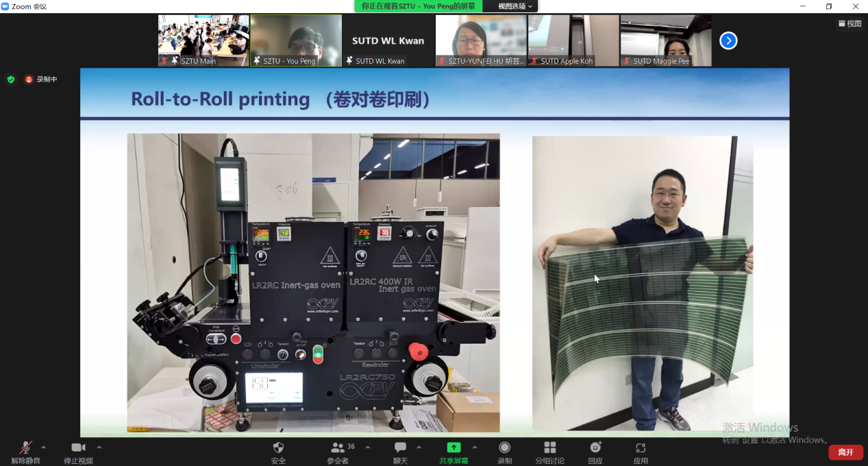Image resolution: width=868 pixels, height=466 pixels.
Task: Expand the arrow beside 参会者
Action: 367,447
